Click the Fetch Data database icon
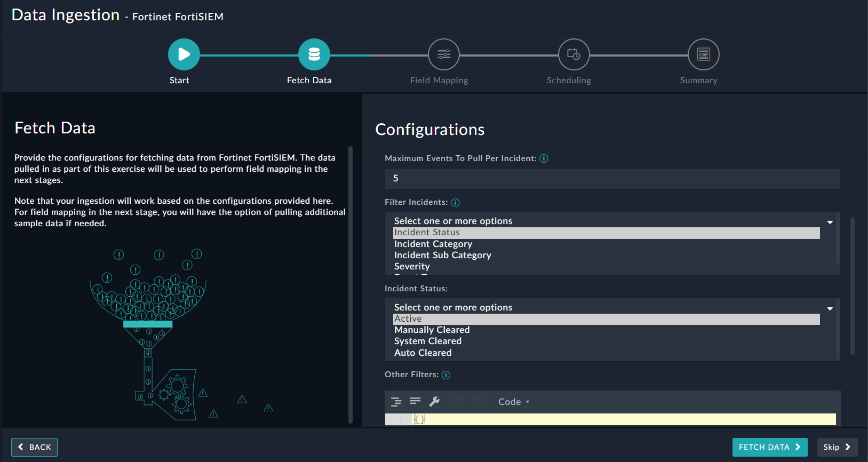868x462 pixels. click(314, 54)
